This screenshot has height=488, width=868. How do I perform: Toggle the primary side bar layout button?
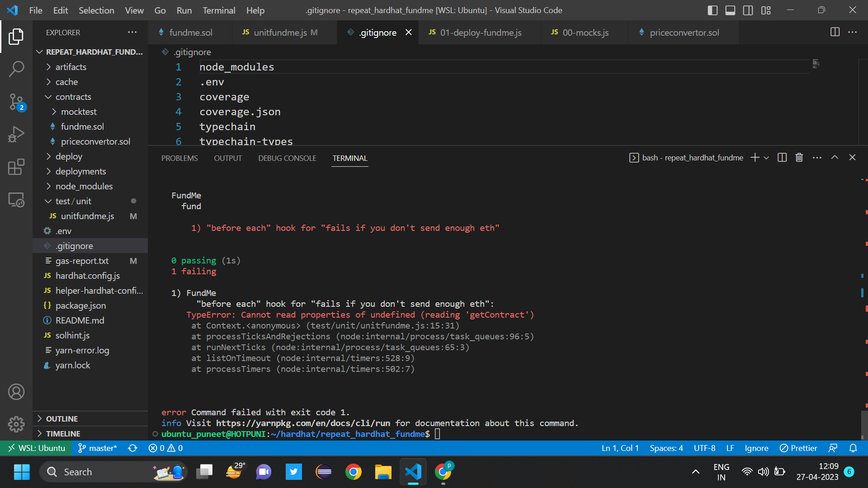point(712,10)
